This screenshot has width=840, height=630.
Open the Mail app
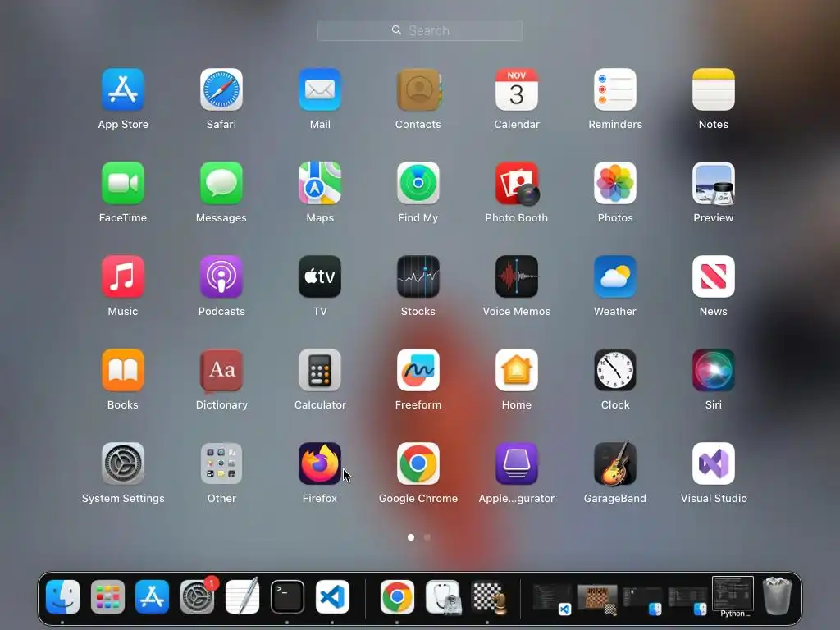[320, 89]
